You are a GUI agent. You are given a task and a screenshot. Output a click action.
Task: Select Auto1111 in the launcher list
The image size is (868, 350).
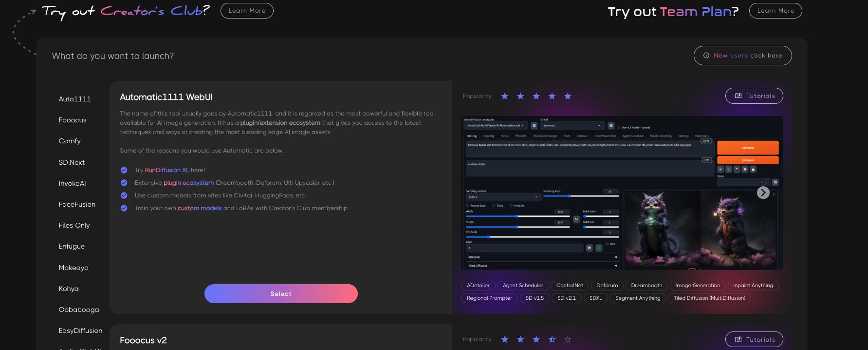[x=74, y=99]
